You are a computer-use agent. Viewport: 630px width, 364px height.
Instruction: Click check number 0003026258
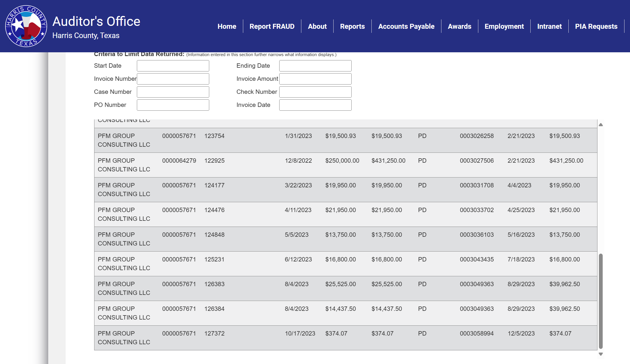(477, 136)
